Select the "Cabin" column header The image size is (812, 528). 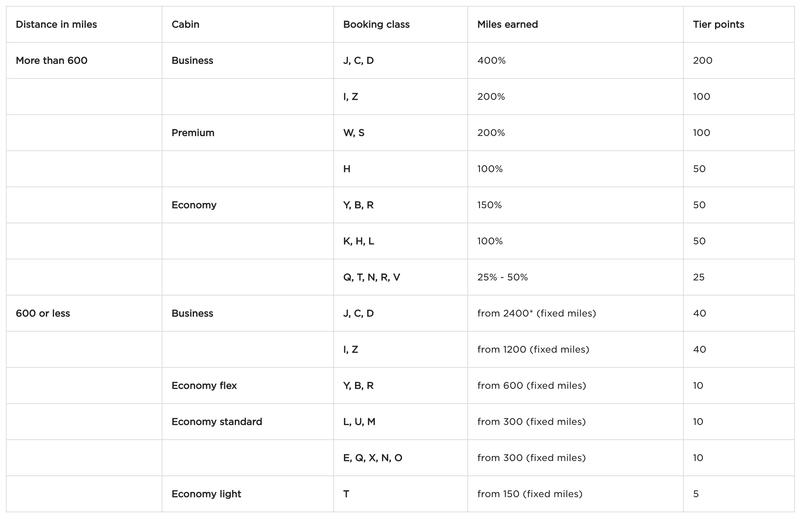click(185, 25)
